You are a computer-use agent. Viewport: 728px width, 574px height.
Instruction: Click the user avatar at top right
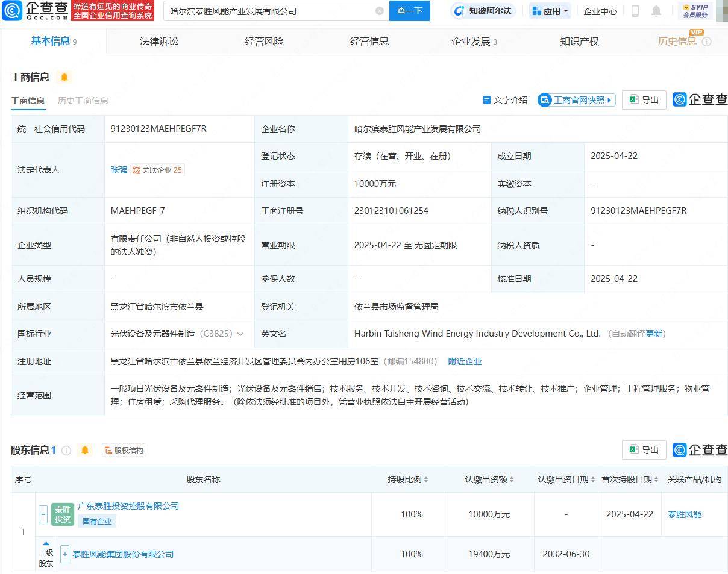coord(722,11)
